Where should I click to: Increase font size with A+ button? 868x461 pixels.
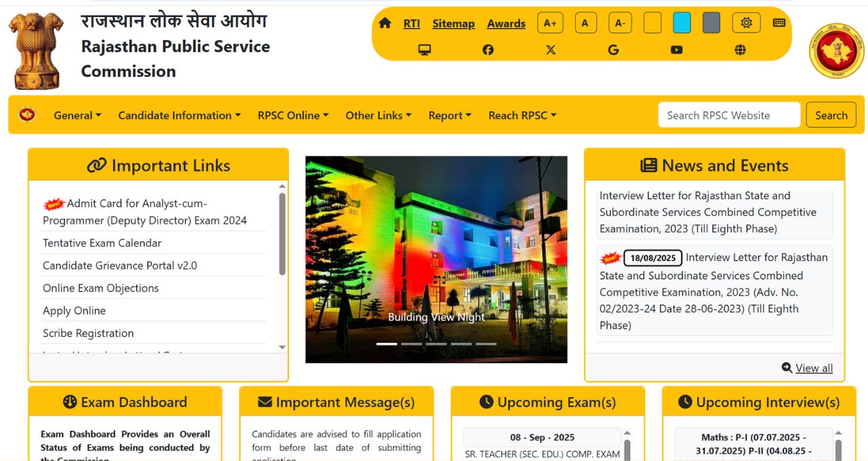coord(550,23)
